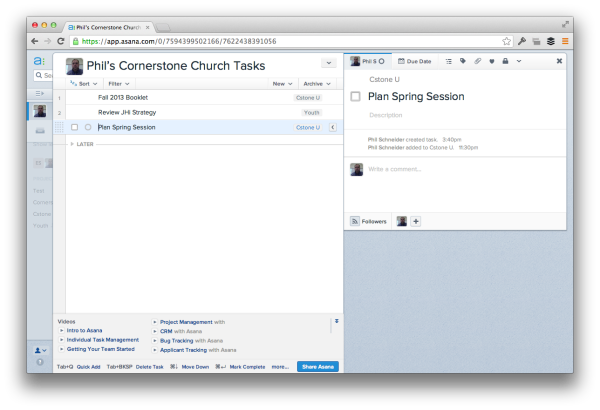Click the tag icon in task pane
Image resolution: width=600 pixels, height=410 pixels.
point(463,61)
